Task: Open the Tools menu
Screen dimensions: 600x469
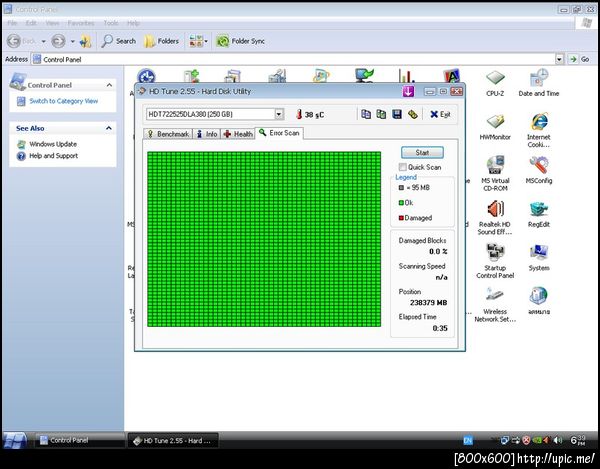Action: pos(111,23)
